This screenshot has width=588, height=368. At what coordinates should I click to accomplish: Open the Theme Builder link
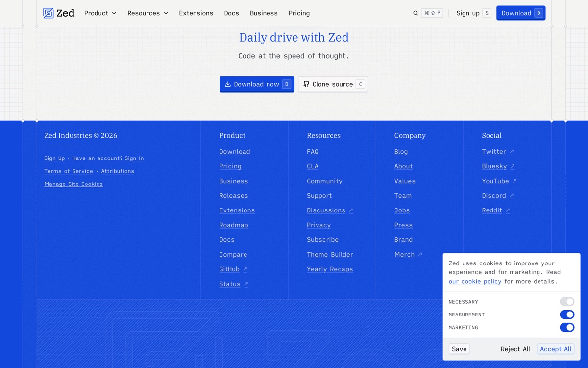click(x=330, y=255)
